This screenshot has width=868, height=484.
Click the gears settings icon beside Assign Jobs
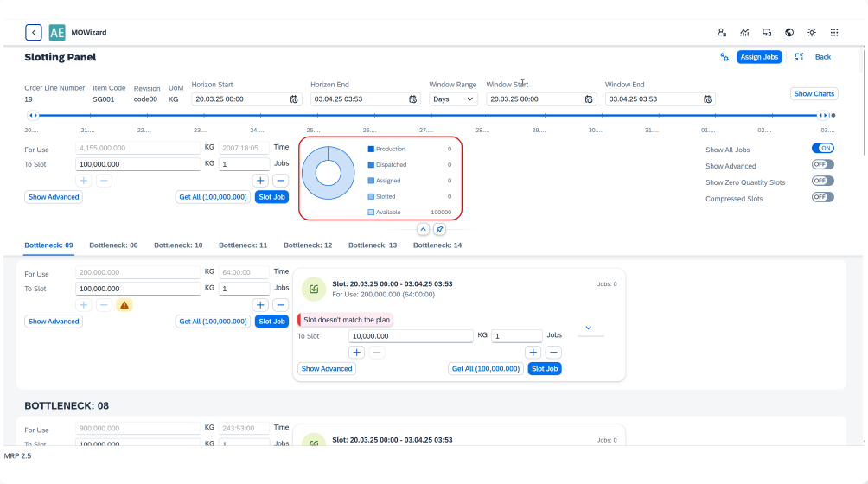(724, 57)
